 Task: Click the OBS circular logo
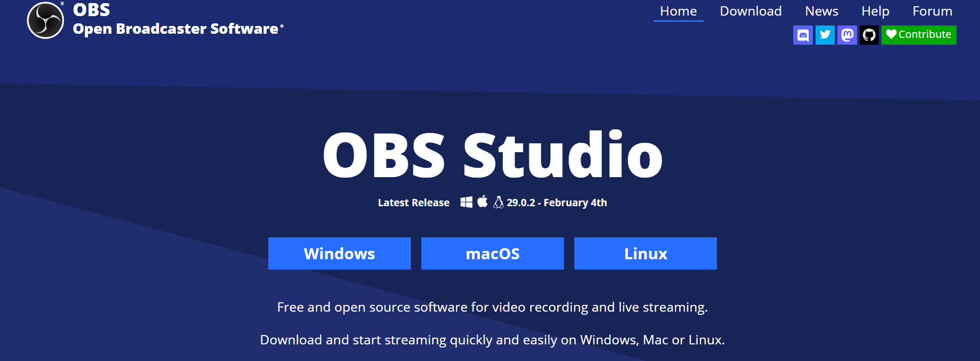46,20
